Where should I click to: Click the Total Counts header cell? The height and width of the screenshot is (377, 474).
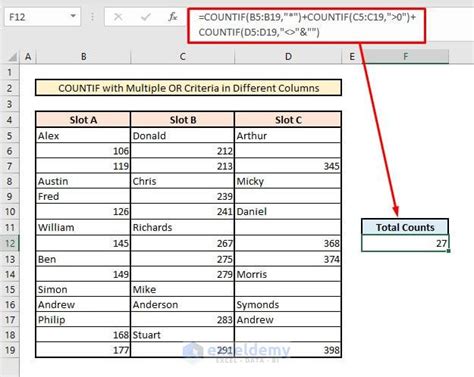[x=405, y=227]
